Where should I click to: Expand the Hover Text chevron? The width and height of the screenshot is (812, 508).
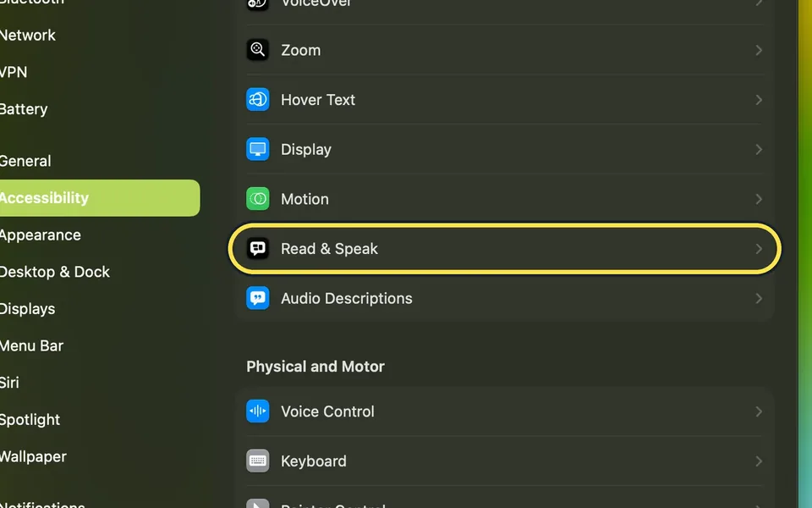point(759,100)
